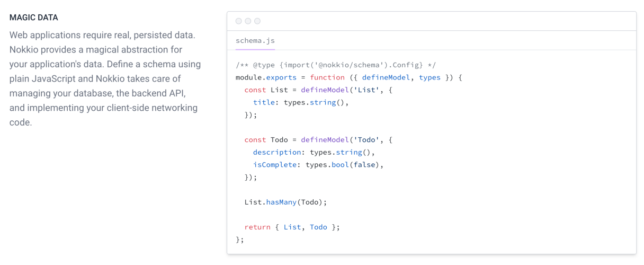
Task: Click the 'return' keyword
Action: coord(257,227)
